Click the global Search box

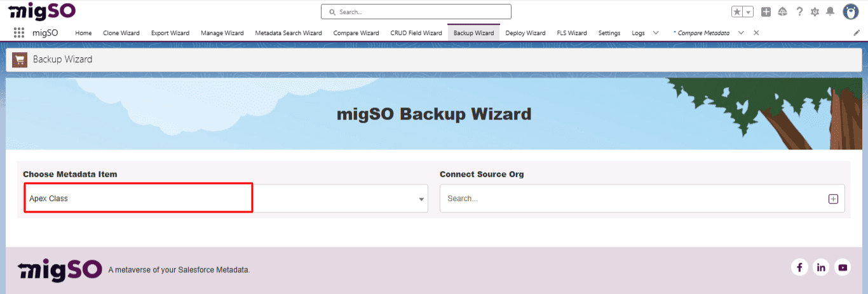click(x=416, y=12)
